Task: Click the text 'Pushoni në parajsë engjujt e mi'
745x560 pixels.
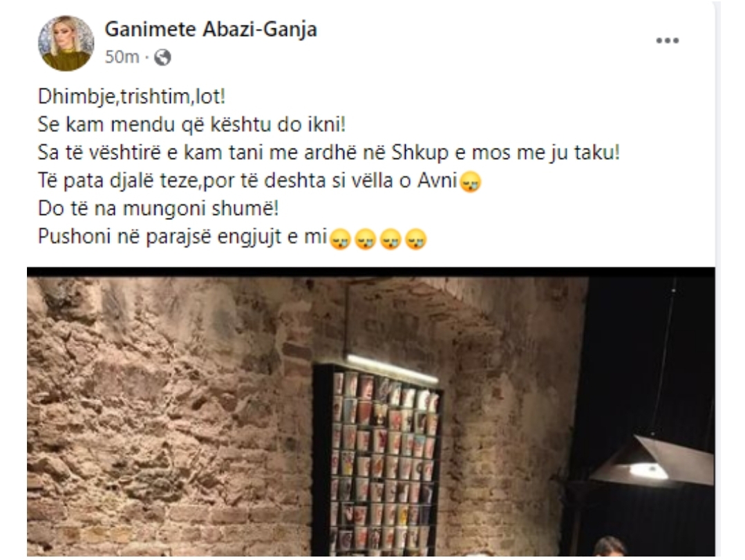Action: pos(182,236)
